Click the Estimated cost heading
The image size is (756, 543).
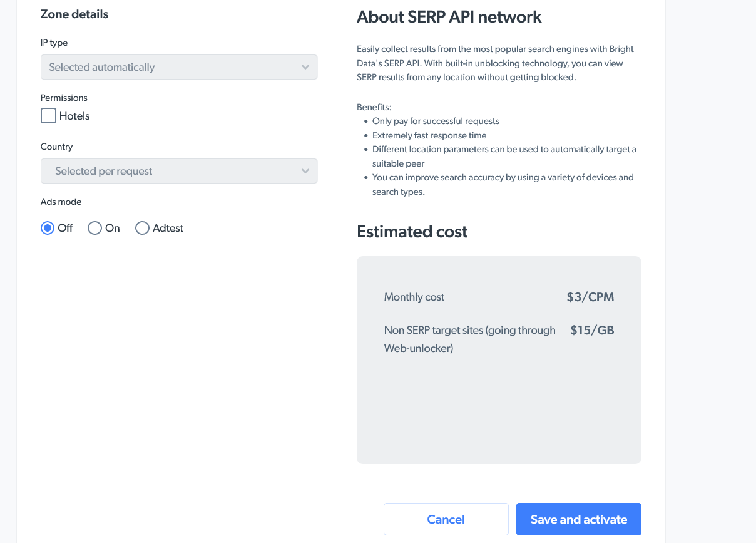tap(412, 232)
